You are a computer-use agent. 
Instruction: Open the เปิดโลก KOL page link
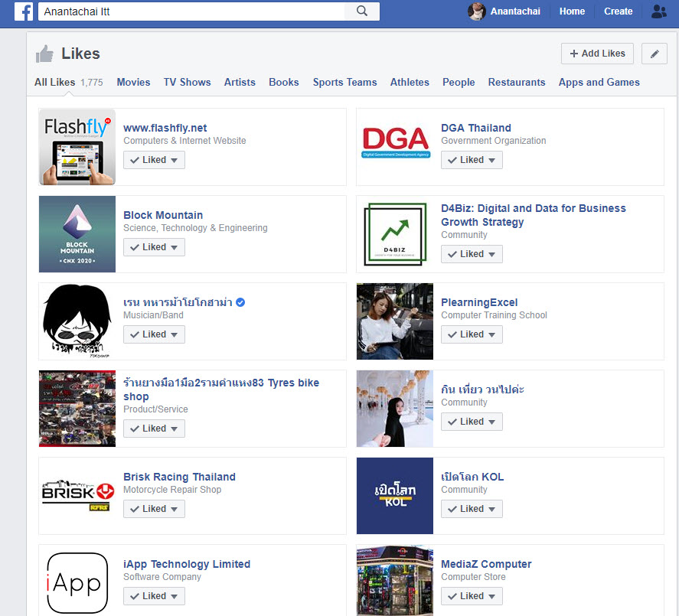tap(472, 477)
